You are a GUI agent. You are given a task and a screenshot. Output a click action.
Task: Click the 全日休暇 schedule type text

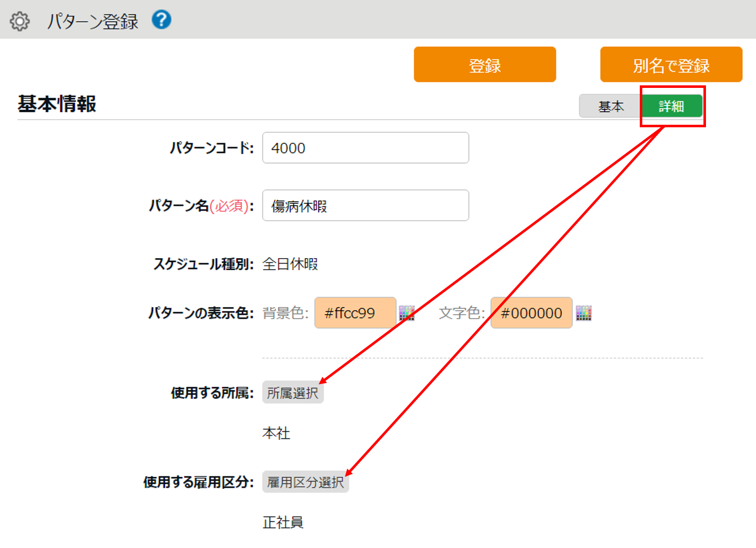pos(290,264)
